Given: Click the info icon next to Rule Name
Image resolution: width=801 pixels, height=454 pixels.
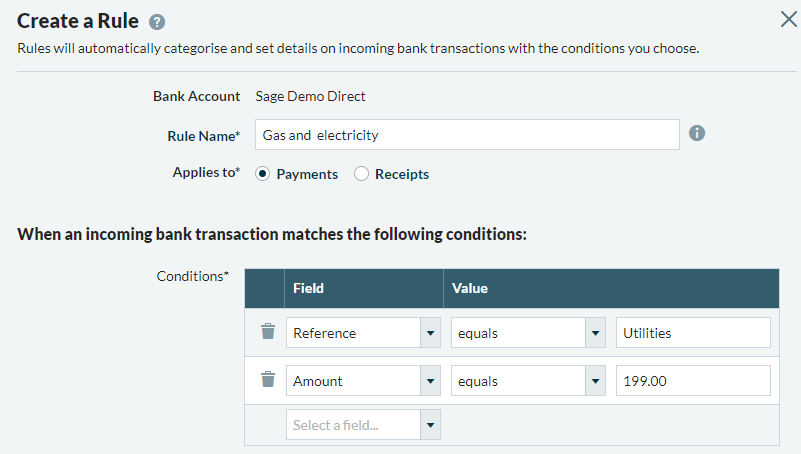Looking at the screenshot, I should pyautogui.click(x=697, y=133).
